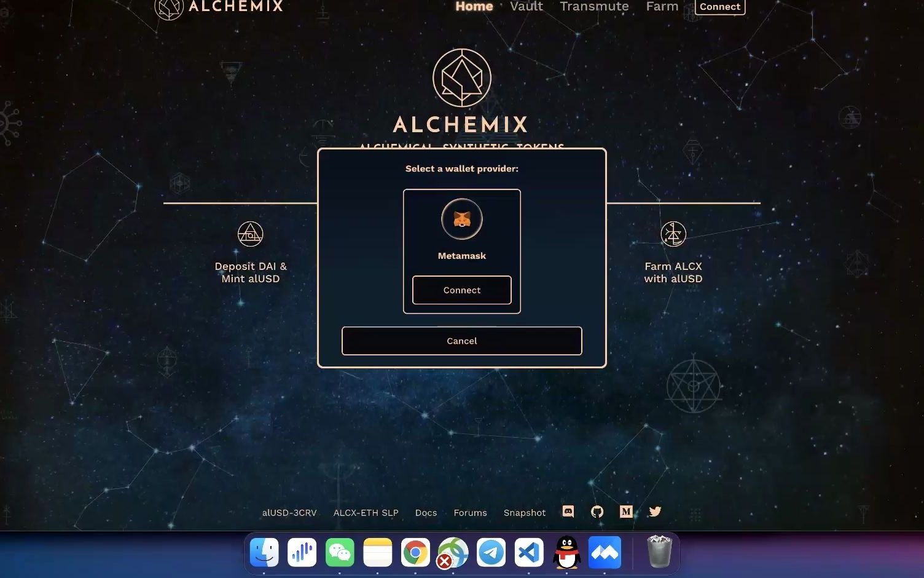924x578 pixels.
Task: Open the Medium icon link
Action: coord(626,512)
